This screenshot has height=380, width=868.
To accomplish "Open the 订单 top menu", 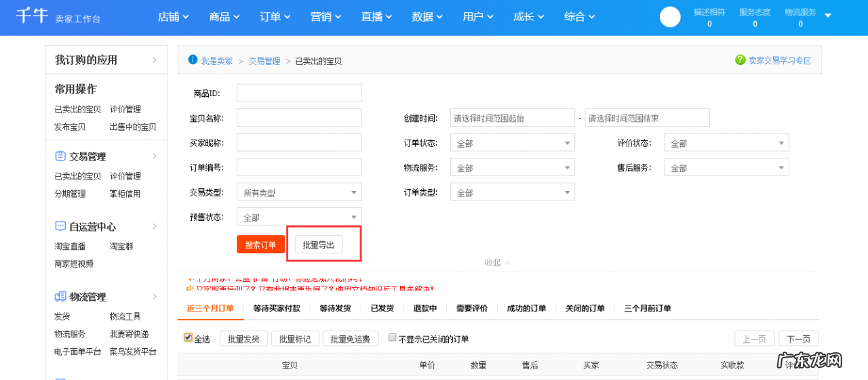I will point(275,17).
